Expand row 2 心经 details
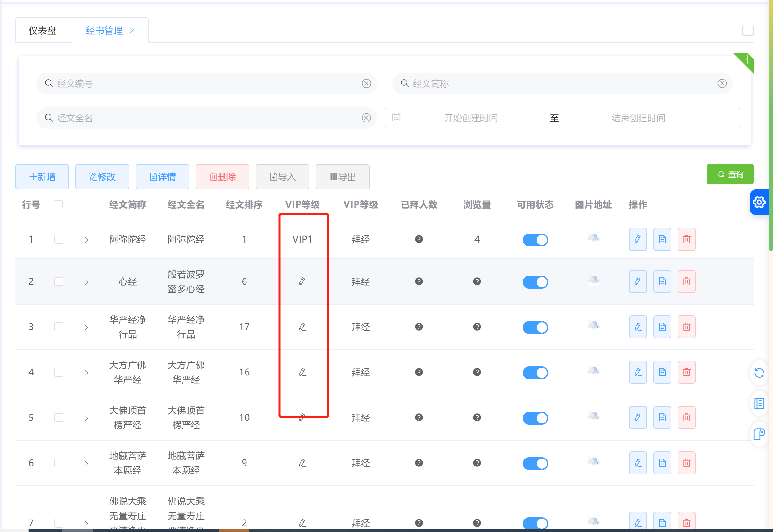 [x=86, y=282]
